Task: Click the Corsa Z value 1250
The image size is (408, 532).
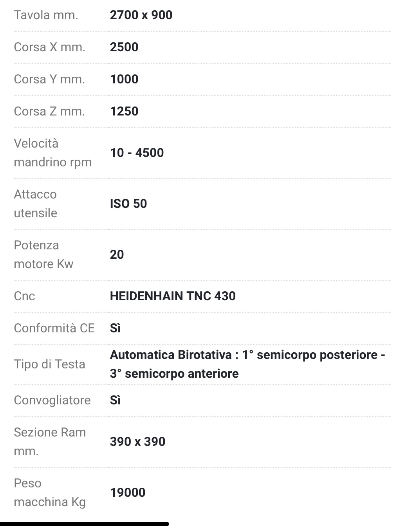Action: 124,111
